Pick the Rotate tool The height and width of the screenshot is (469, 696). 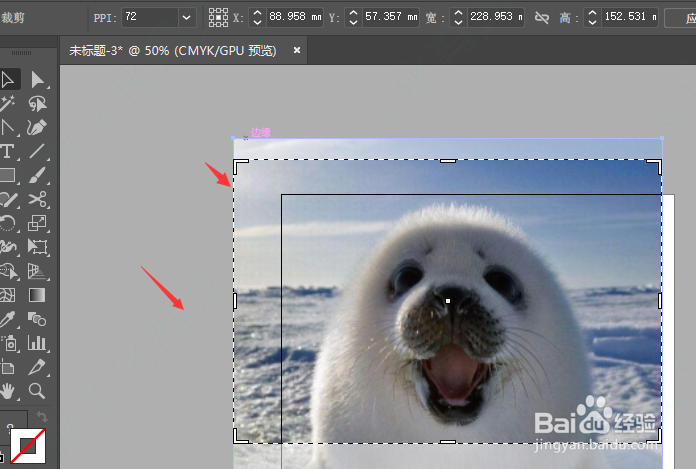[x=8, y=223]
